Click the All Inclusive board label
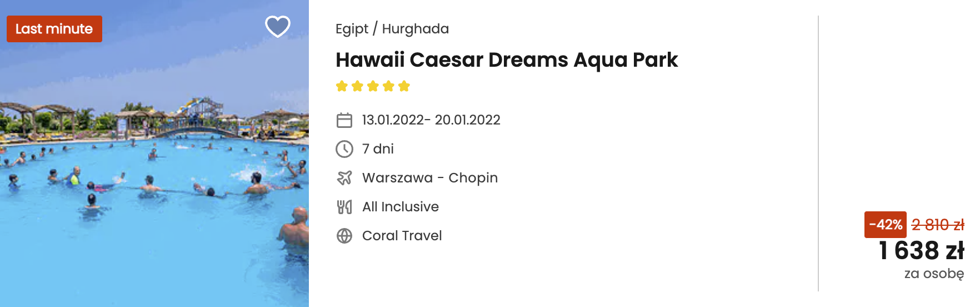 pyautogui.click(x=401, y=207)
